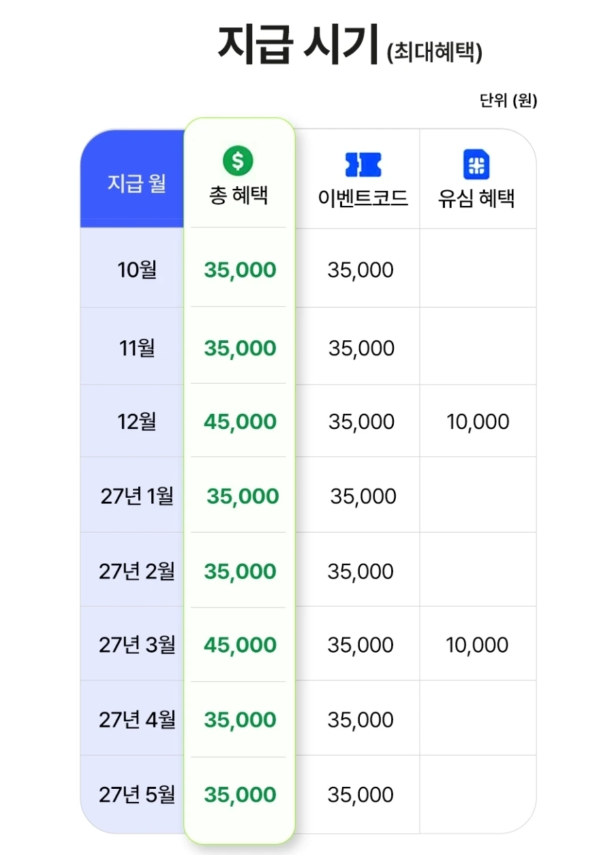Select the 11월 row label
616x855 pixels.
click(137, 348)
